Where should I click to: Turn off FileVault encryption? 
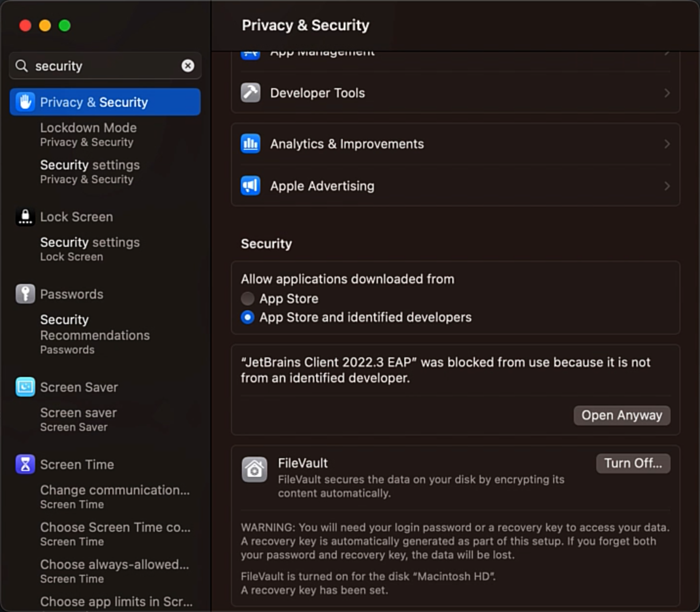[633, 463]
